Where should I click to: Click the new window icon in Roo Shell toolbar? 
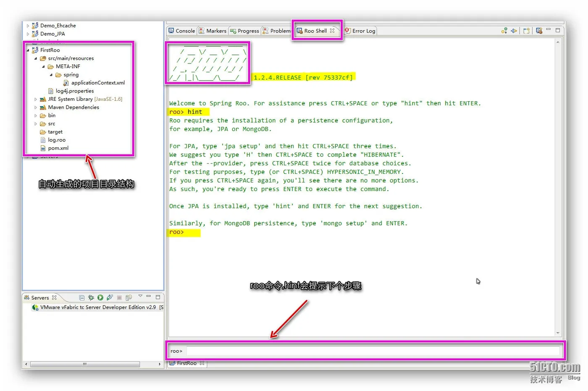[526, 31]
